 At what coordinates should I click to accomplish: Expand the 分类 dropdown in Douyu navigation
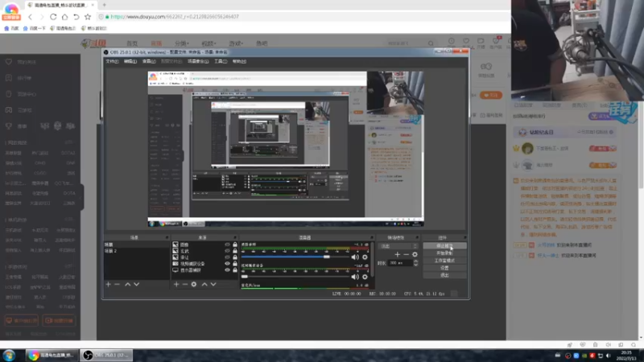pos(182,43)
